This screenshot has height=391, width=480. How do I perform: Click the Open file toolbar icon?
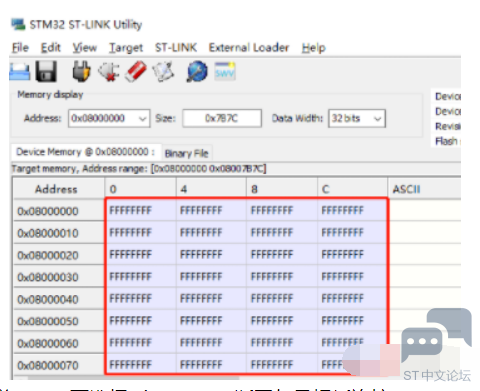(x=19, y=72)
